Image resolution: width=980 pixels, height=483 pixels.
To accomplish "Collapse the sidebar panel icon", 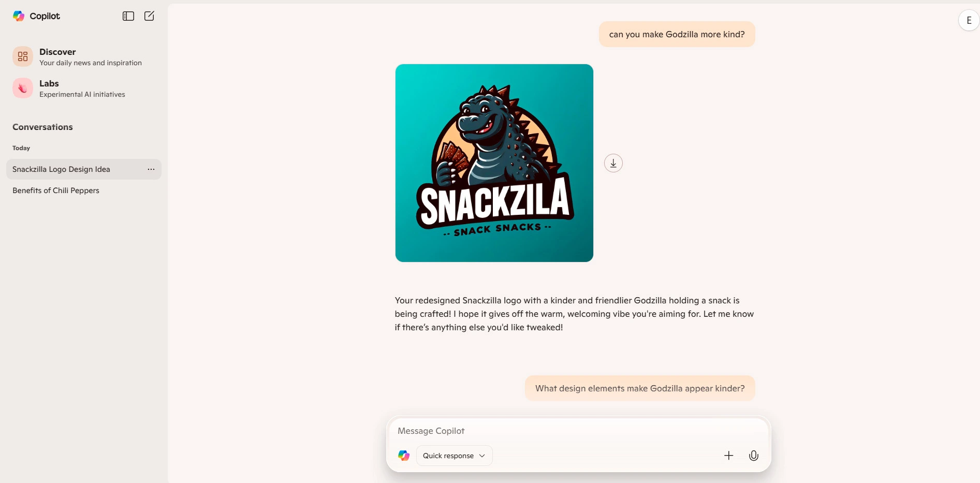I will click(x=128, y=16).
